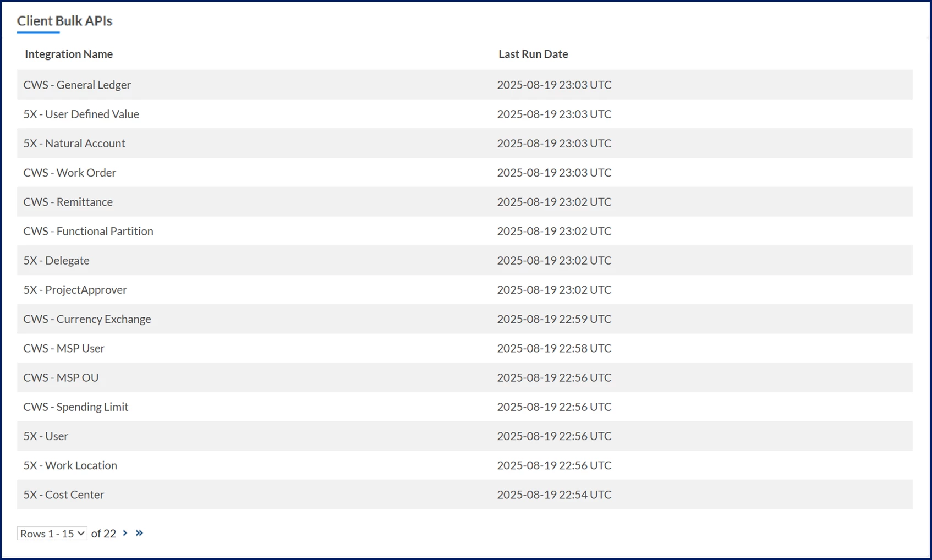Viewport: 932px width, 560px height.
Task: Select 5X - Delegate integration
Action: 56,260
